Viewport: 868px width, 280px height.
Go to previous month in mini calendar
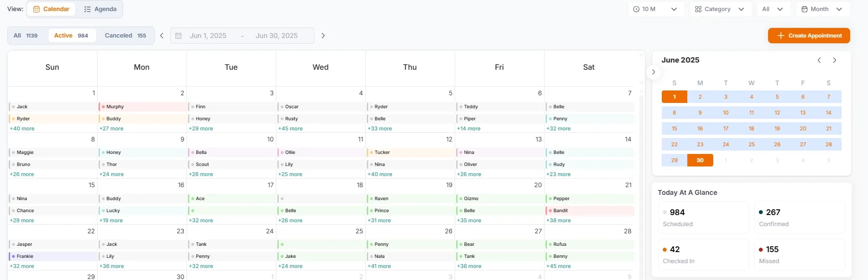pyautogui.click(x=819, y=60)
